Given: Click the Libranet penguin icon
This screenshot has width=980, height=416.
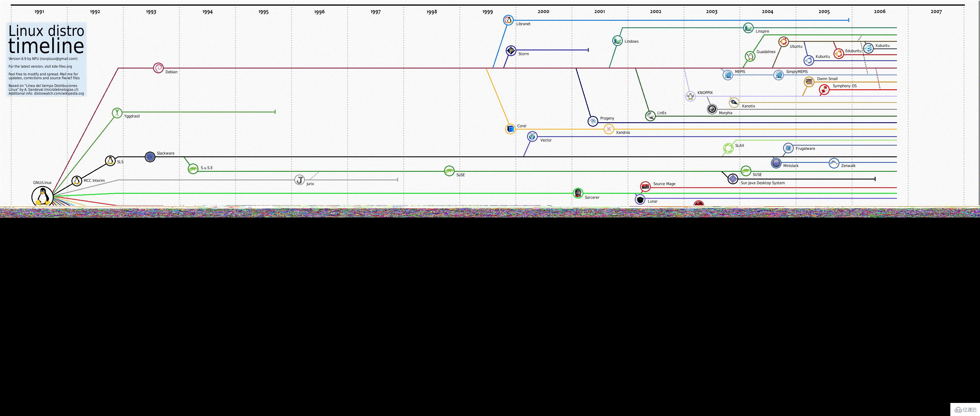Looking at the screenshot, I should pyautogui.click(x=508, y=20).
